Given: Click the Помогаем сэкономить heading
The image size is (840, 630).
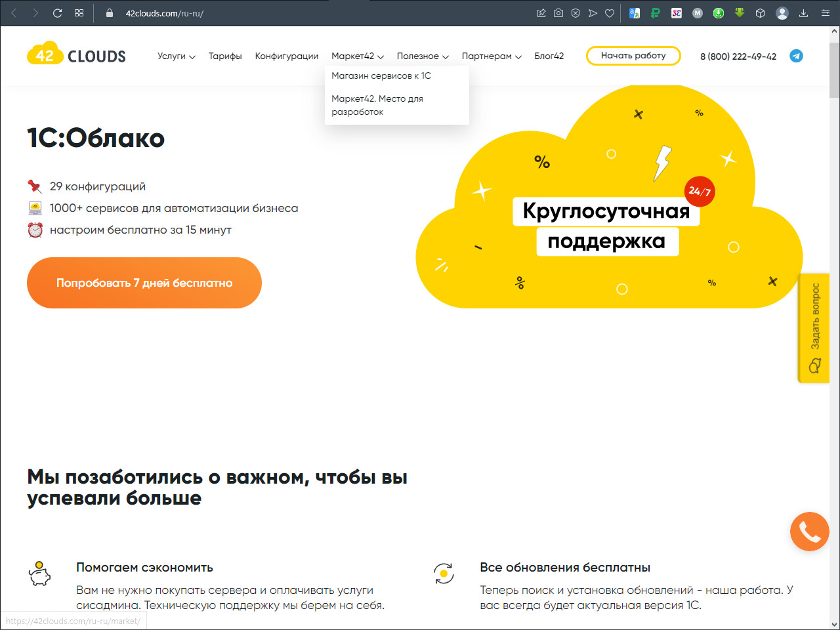Looking at the screenshot, I should coord(144,568).
